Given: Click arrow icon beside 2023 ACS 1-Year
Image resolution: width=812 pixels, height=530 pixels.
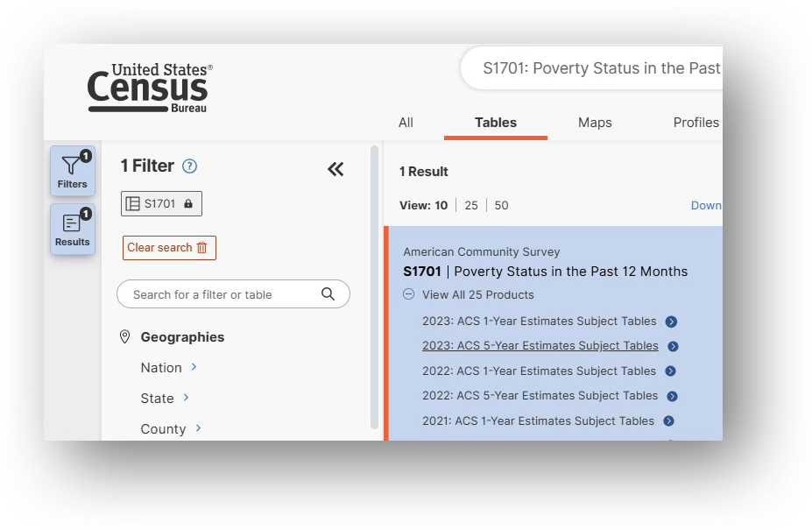Looking at the screenshot, I should [x=671, y=322].
